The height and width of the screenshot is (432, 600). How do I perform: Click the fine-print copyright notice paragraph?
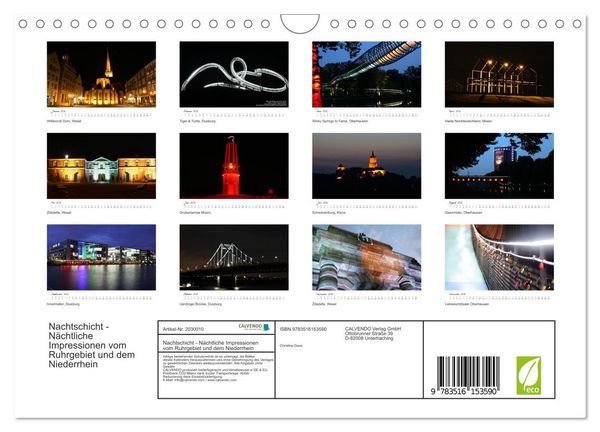(x=218, y=368)
